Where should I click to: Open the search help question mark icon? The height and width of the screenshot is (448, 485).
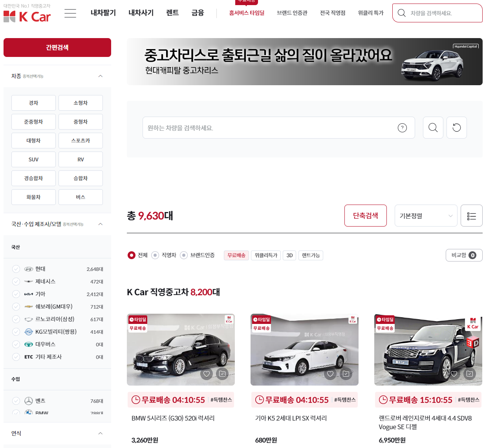[402, 127]
